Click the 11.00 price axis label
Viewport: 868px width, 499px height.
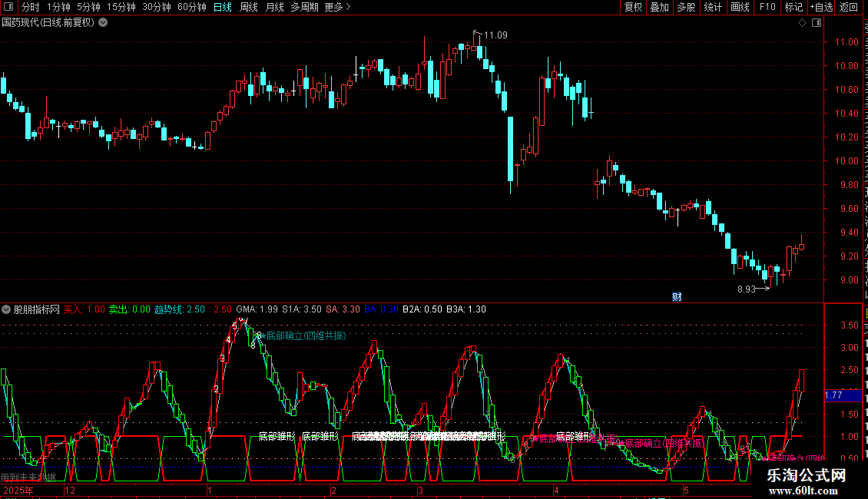point(846,42)
